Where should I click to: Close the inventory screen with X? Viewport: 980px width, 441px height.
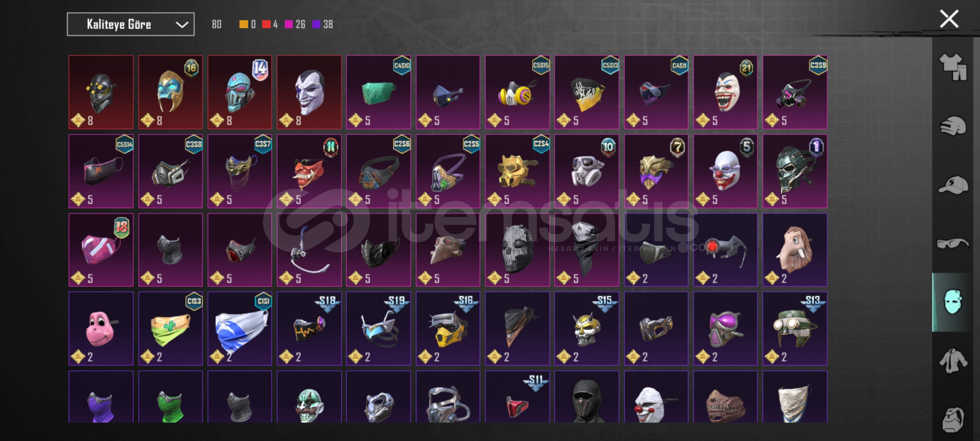949,19
